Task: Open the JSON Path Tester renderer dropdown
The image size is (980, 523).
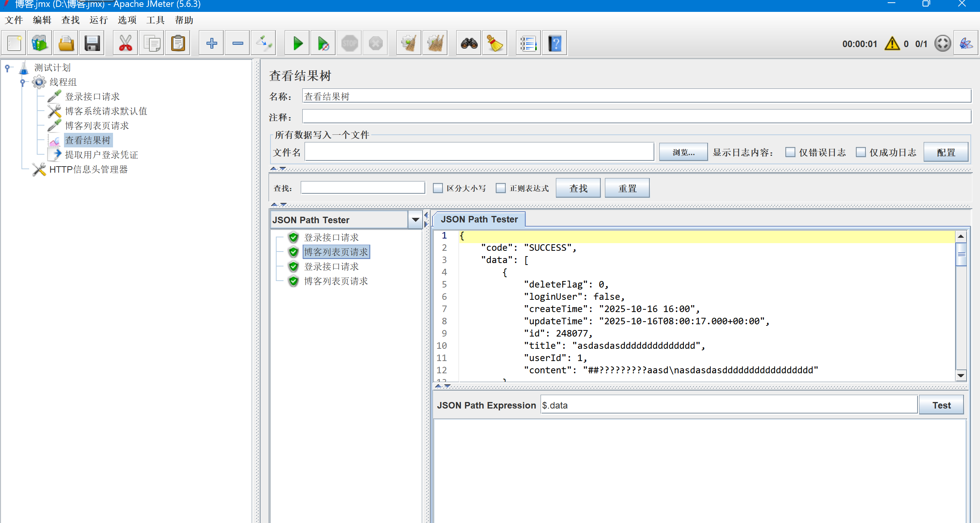Action: [415, 220]
